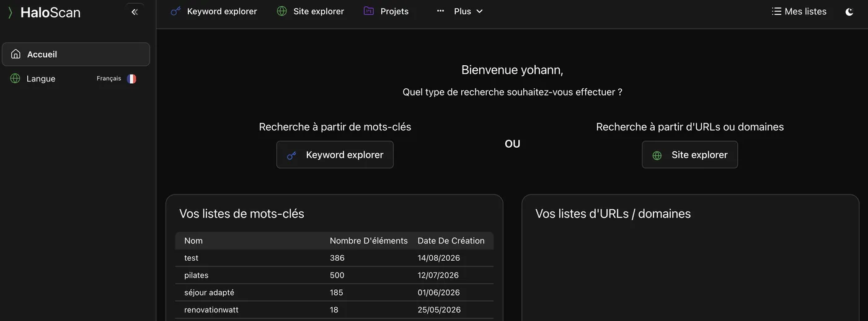Sort by Nombre D'éléments column header
Image resolution: width=868 pixels, height=321 pixels.
click(369, 241)
